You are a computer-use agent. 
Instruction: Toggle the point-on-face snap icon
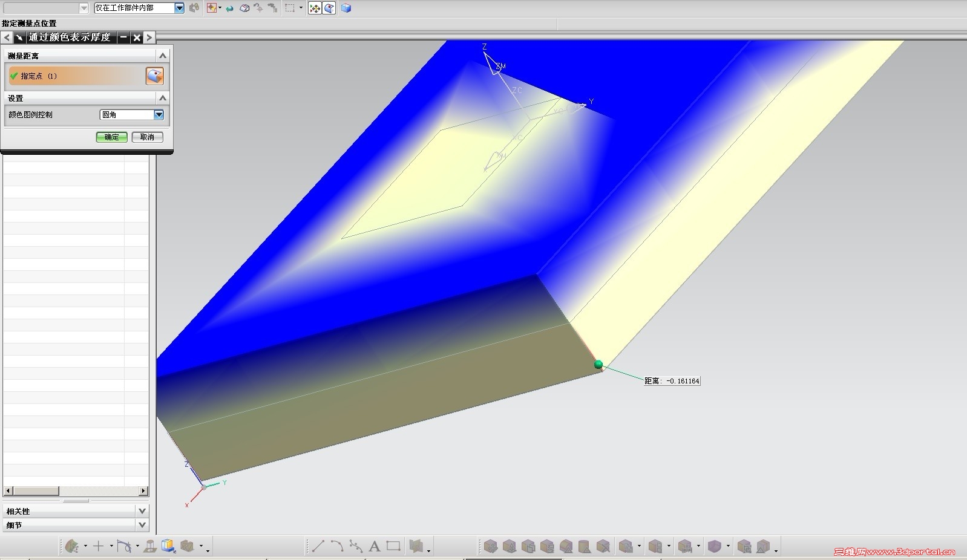pos(329,8)
